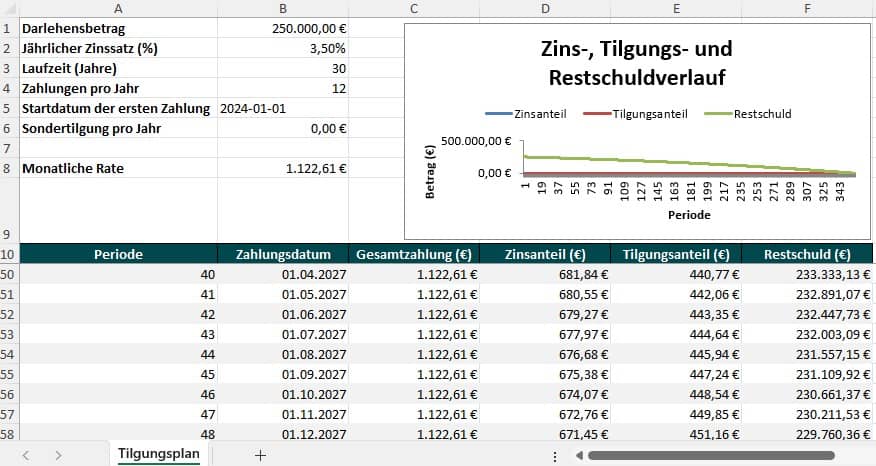Select the Restschuld cell 230.661,37 €

point(807,394)
